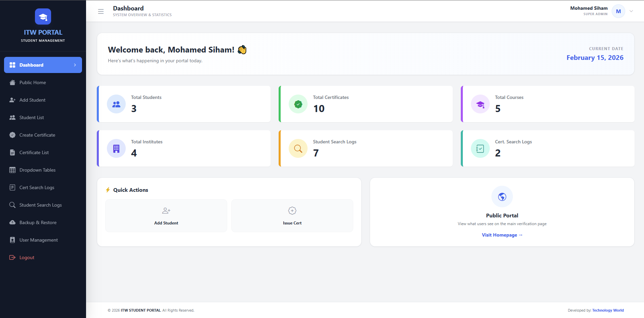The height and width of the screenshot is (318, 644).
Task: Click the Create Certificate badge icon
Action: click(x=12, y=135)
